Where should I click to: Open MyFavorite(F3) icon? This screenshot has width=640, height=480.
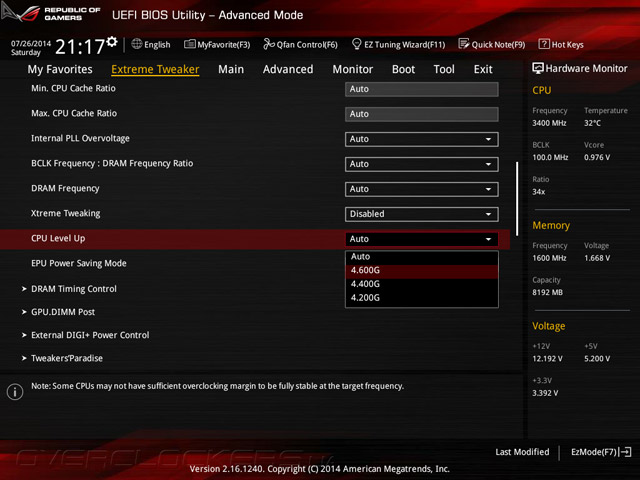click(189, 44)
